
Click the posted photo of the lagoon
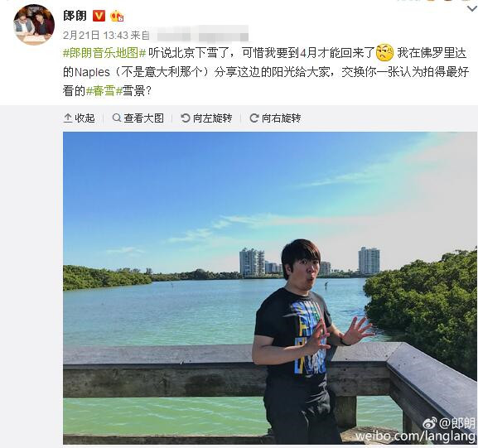[270, 288]
